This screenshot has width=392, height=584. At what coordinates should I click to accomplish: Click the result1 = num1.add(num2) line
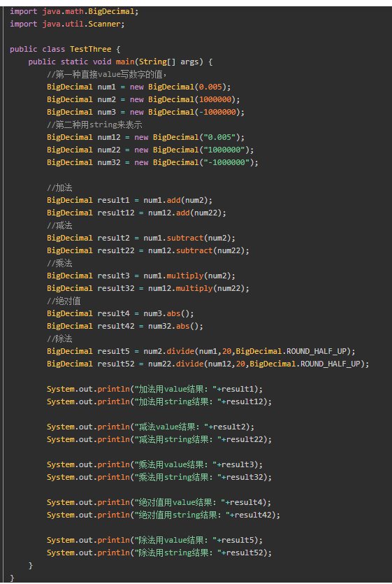point(129,200)
